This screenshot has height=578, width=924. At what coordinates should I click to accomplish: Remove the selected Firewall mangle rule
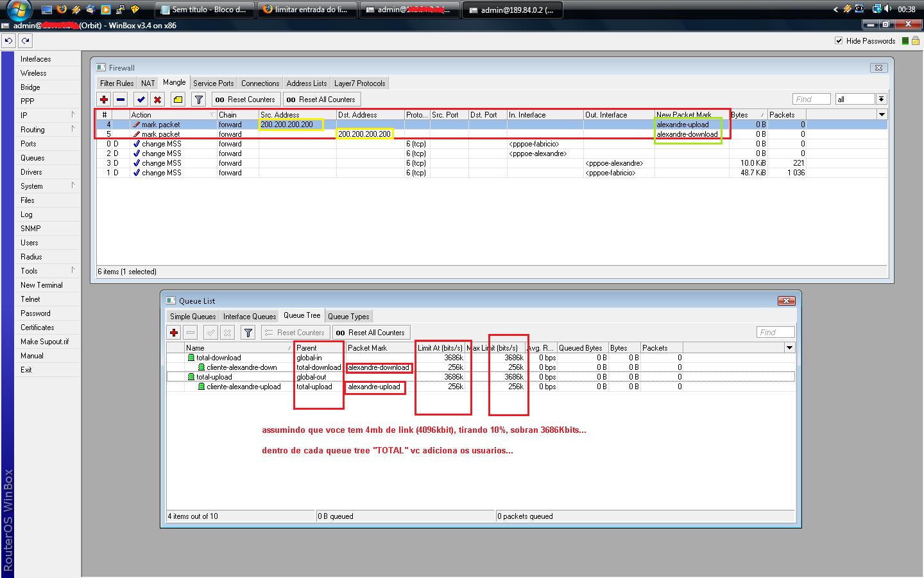pos(121,100)
